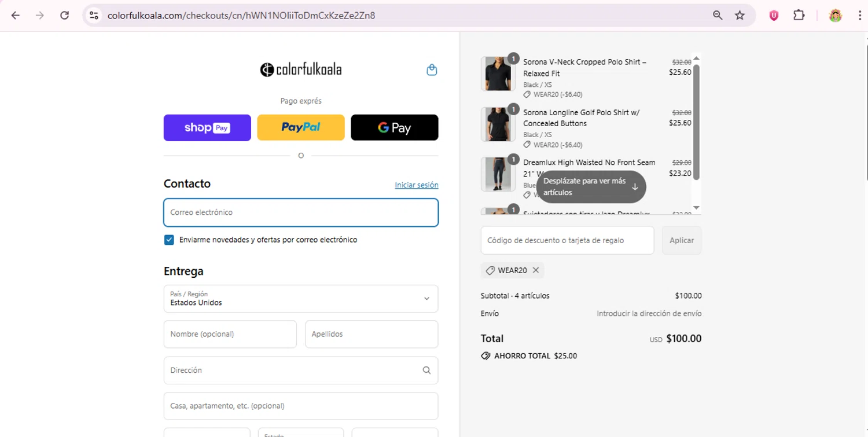Click 'Introducir la dirección de envío' text
This screenshot has height=437, width=868.
(x=649, y=314)
